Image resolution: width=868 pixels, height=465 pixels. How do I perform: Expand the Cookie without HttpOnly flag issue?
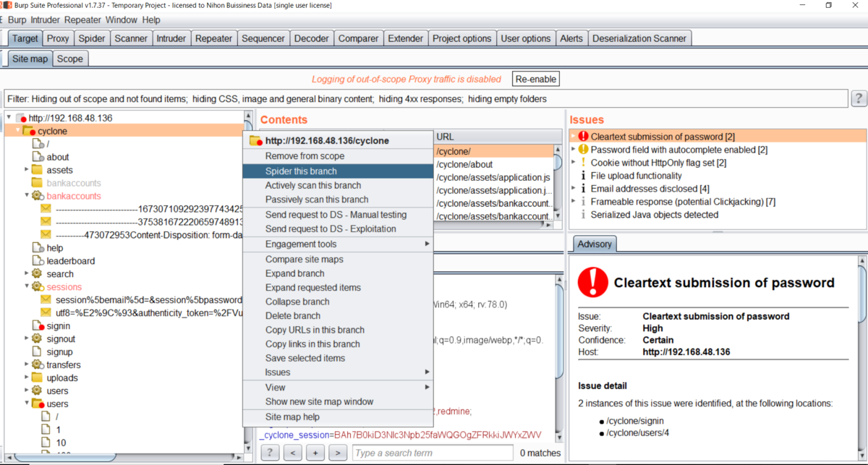click(x=573, y=163)
